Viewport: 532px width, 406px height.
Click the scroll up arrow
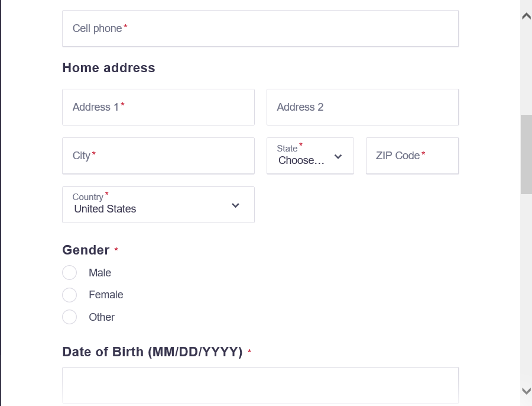(x=526, y=16)
